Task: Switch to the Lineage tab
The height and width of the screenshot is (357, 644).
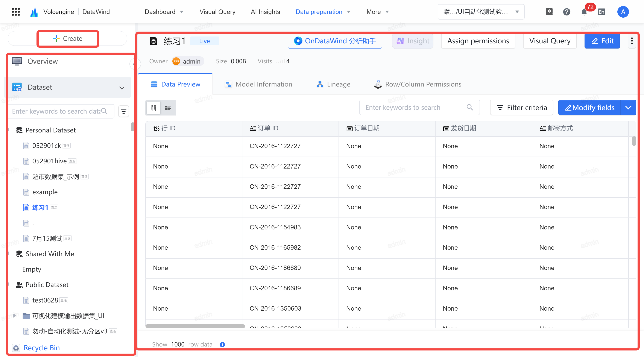Action: click(333, 84)
